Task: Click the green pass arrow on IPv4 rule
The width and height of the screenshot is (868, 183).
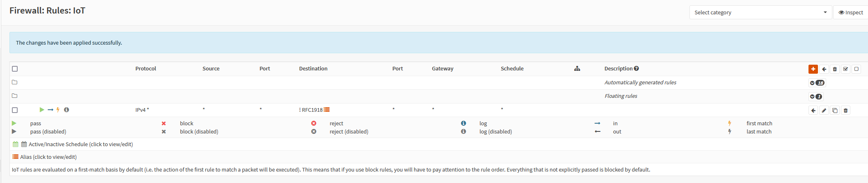Action: pyautogui.click(x=41, y=110)
